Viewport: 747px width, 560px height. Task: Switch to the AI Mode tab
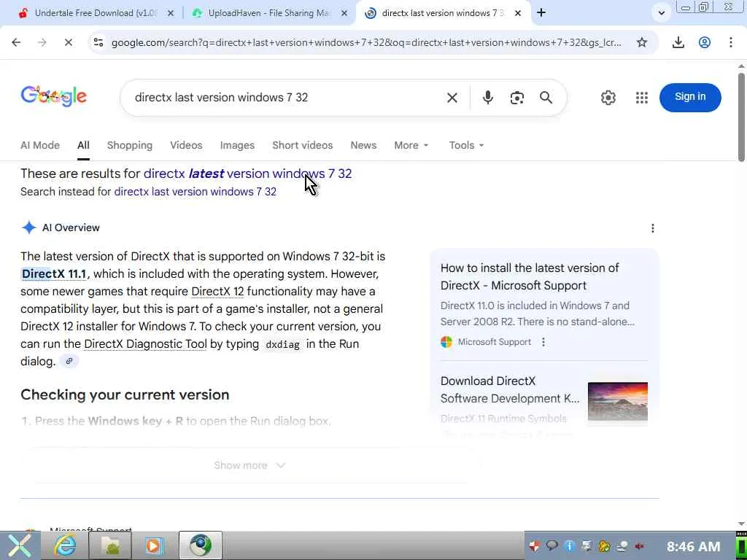click(x=40, y=145)
